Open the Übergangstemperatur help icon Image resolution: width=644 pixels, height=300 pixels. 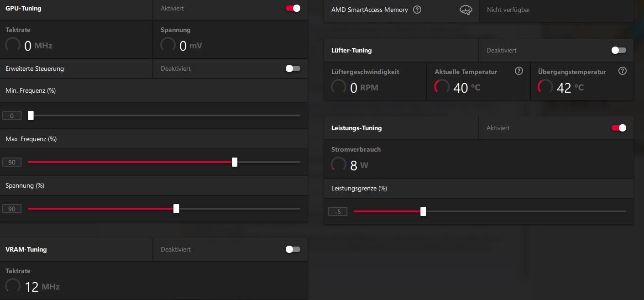622,71
